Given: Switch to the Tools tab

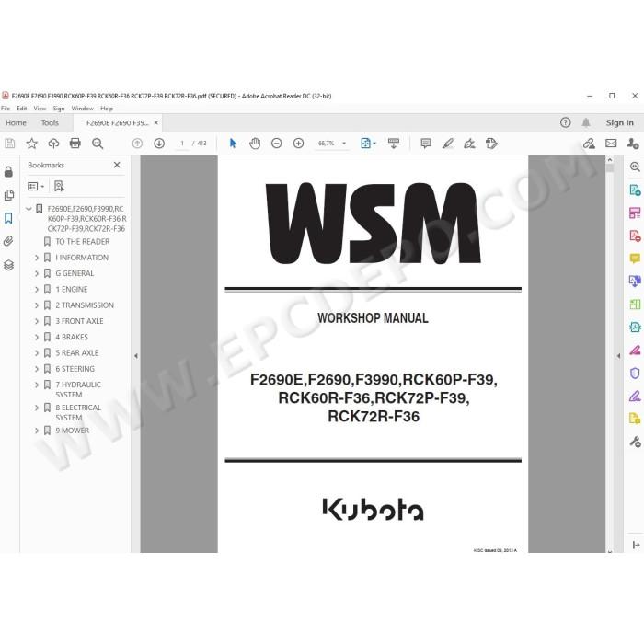Looking at the screenshot, I should [50, 122].
